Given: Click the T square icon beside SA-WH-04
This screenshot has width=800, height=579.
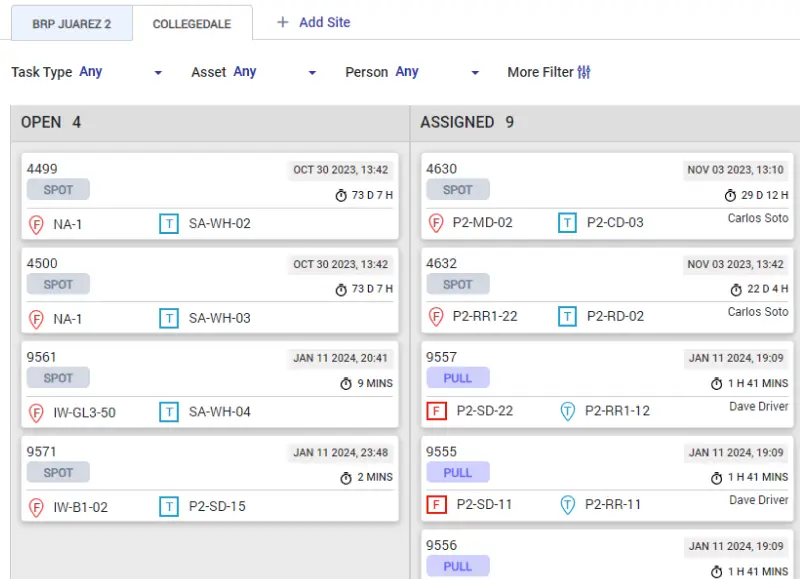Looking at the screenshot, I should point(169,412).
